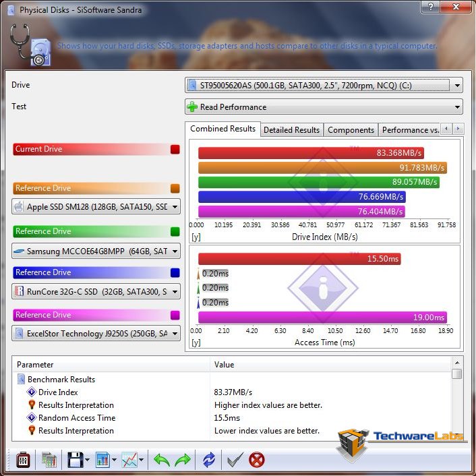The width and height of the screenshot is (476, 476).
Task: Click the results list scrollbar thumb
Action: pos(457,374)
